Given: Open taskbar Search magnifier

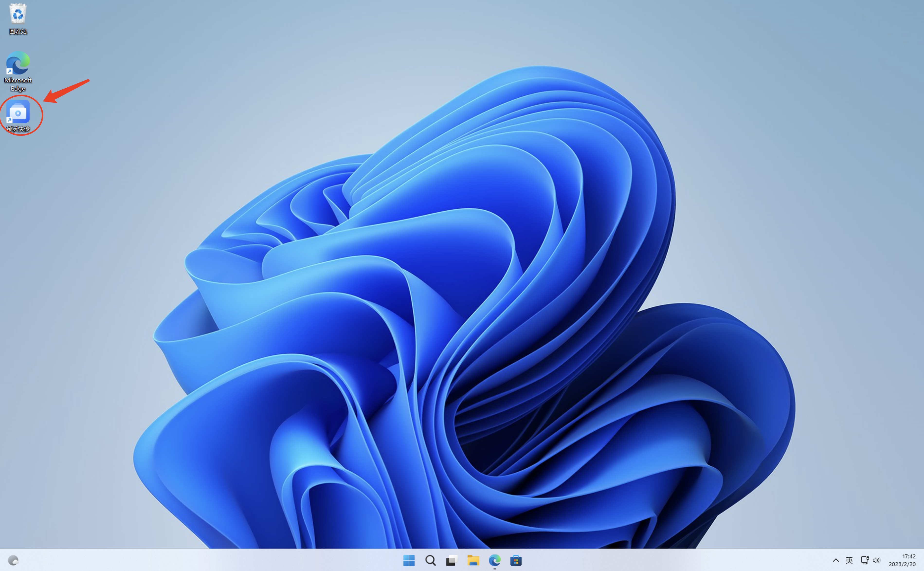Looking at the screenshot, I should [430, 561].
